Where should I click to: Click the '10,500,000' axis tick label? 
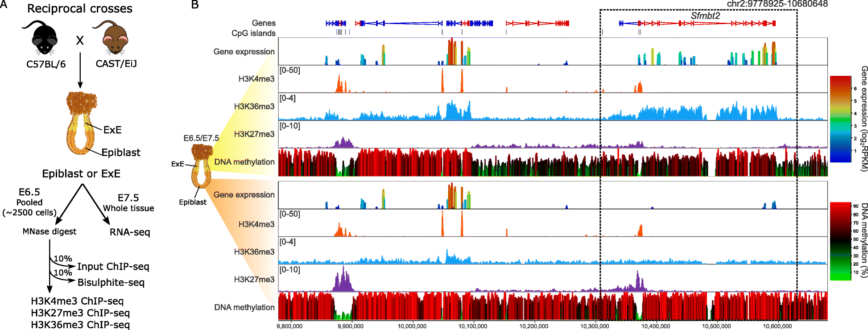click(x=717, y=326)
